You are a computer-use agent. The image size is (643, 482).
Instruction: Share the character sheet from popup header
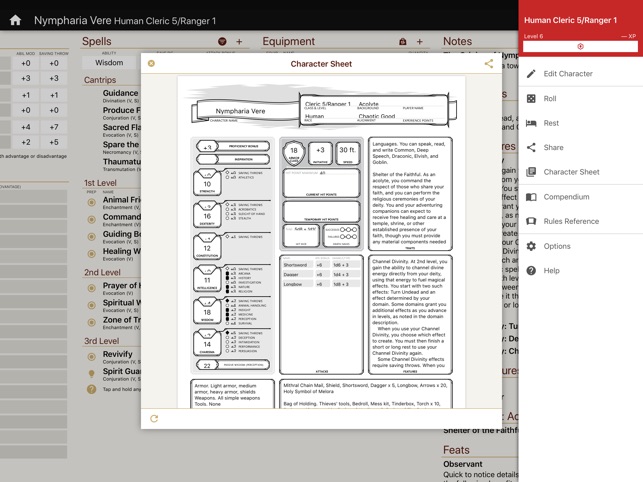point(489,64)
